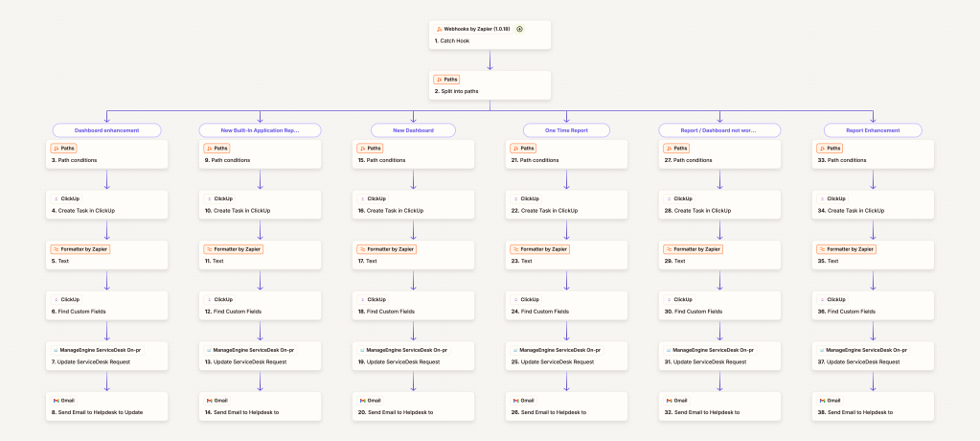Click the icon beside Webhooks by Zapier version badge
This screenshot has height=441, width=980.
coord(520,29)
